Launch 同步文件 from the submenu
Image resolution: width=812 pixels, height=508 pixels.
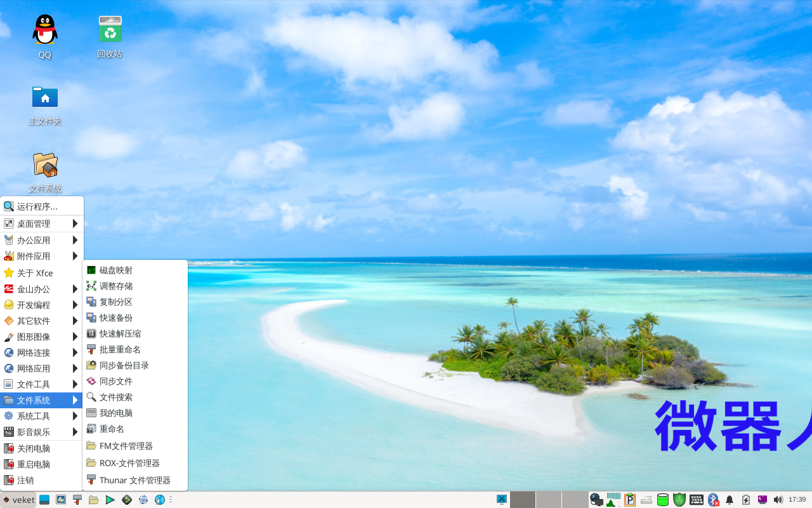coord(135,381)
